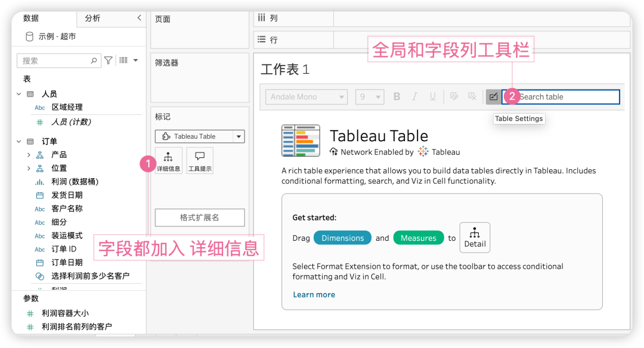Click the 订单 table icon
The image size is (644, 348).
(x=30, y=142)
